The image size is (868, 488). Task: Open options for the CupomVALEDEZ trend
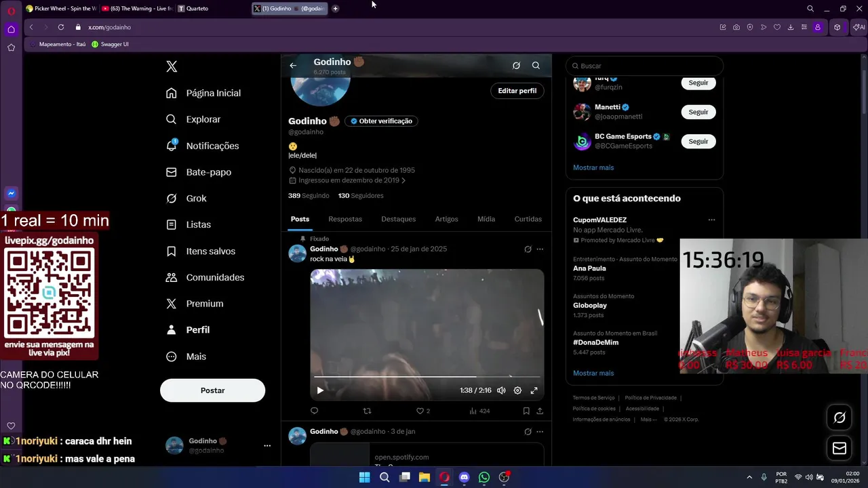point(711,220)
